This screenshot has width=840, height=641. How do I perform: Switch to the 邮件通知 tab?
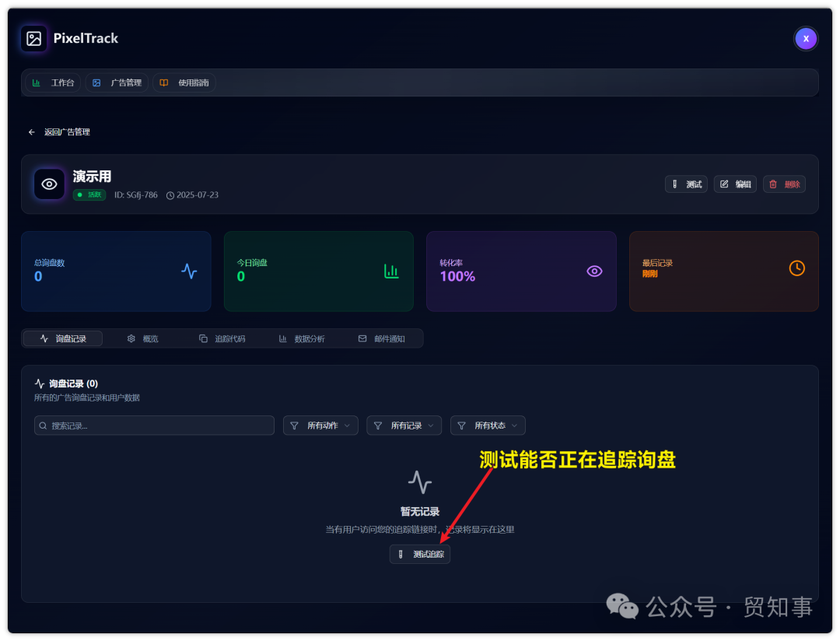click(x=381, y=338)
